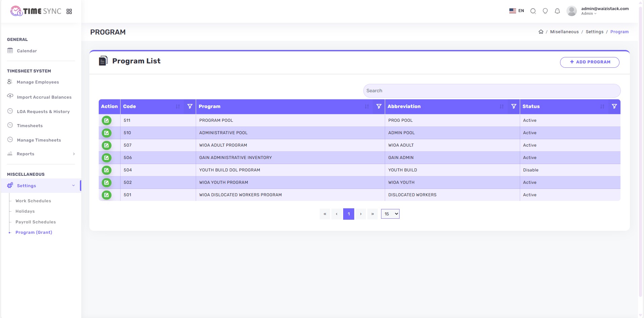Screen dimensions: 644x318
Task: Sort by Code column arrows
Action: (x=178, y=106)
